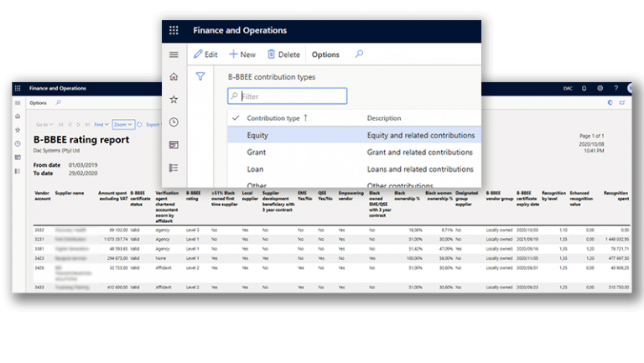
Task: Expand the Zoom dropdown in report toolbar
Action: point(123,124)
